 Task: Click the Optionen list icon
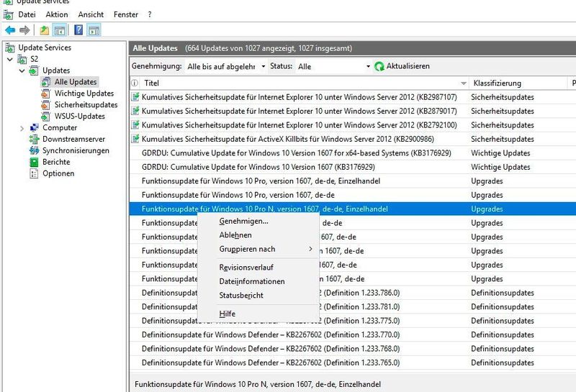point(34,173)
